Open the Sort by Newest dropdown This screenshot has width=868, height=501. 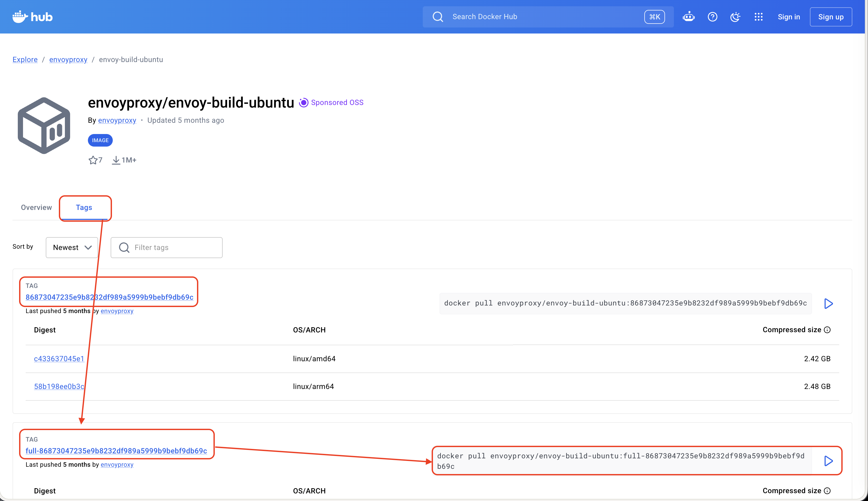click(72, 247)
